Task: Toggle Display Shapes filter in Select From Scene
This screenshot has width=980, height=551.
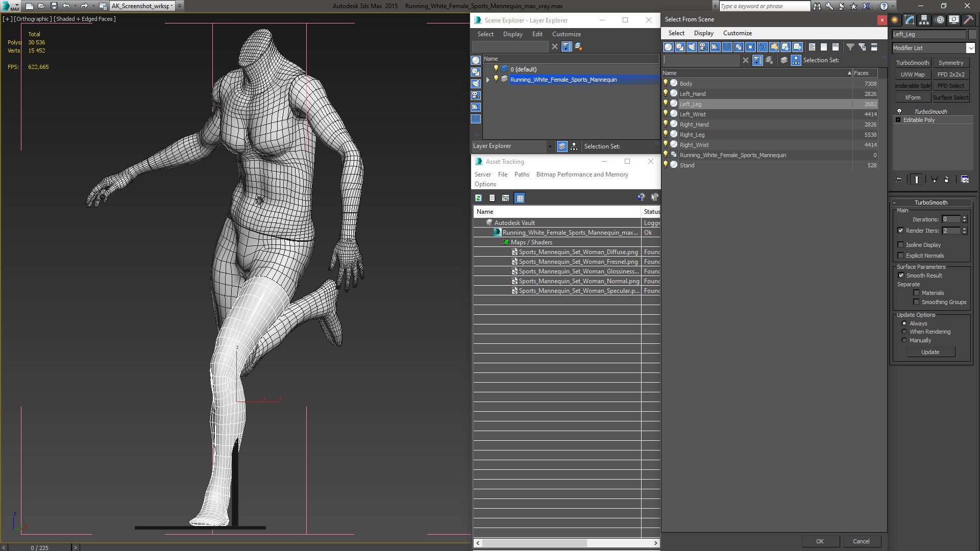Action: pyautogui.click(x=680, y=47)
